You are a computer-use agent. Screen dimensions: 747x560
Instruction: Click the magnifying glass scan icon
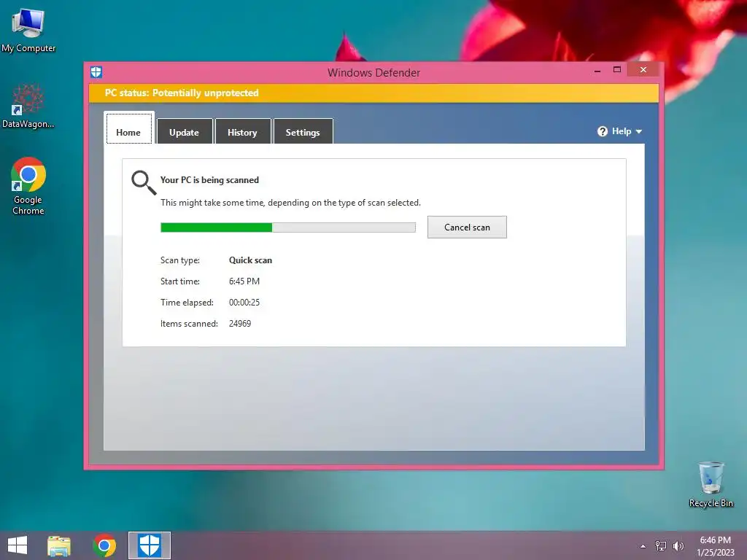(x=144, y=182)
